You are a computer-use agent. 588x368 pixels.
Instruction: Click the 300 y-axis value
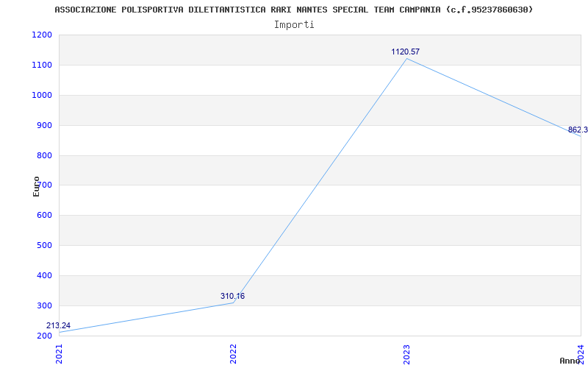tap(44, 305)
